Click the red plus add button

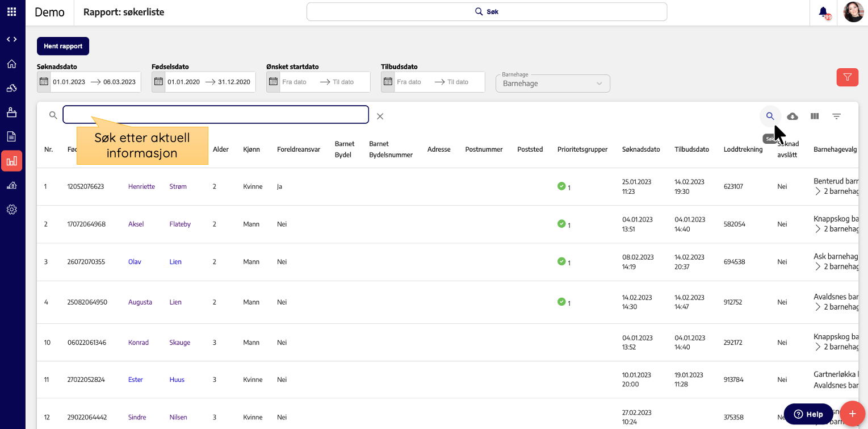(x=852, y=414)
